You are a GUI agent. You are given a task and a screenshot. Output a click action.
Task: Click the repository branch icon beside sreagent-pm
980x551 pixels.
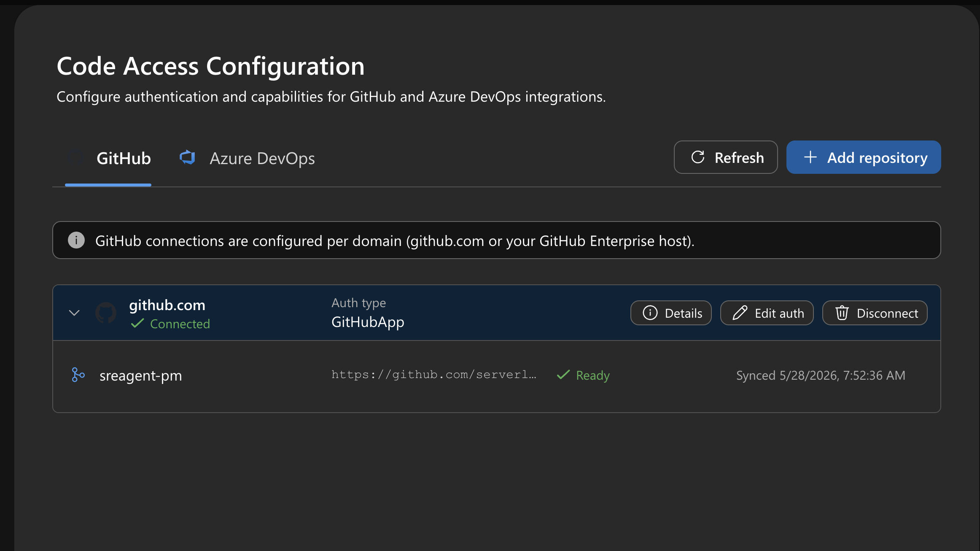point(78,375)
